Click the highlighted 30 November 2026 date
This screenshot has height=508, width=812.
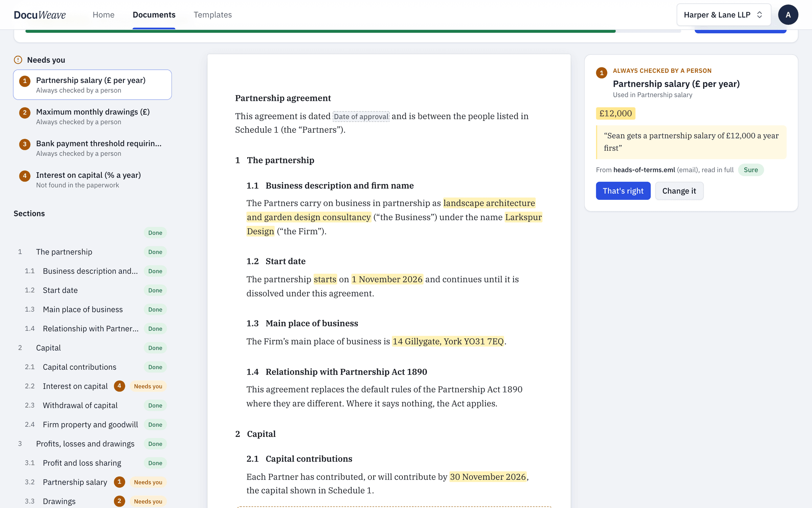488,477
